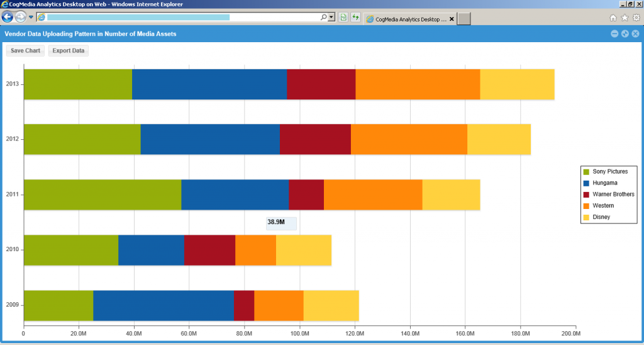The height and width of the screenshot is (345, 644).
Task: Open a new blank browser tab
Action: (464, 19)
